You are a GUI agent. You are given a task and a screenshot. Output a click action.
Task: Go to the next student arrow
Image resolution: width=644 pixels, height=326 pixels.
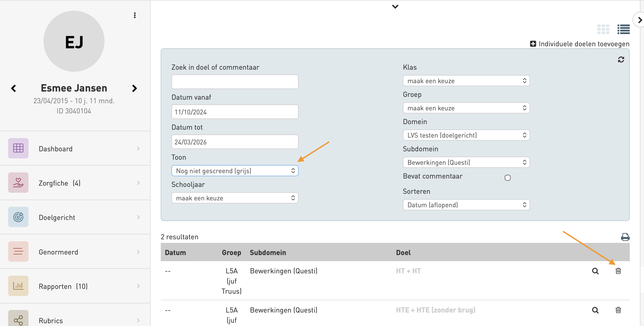135,88
